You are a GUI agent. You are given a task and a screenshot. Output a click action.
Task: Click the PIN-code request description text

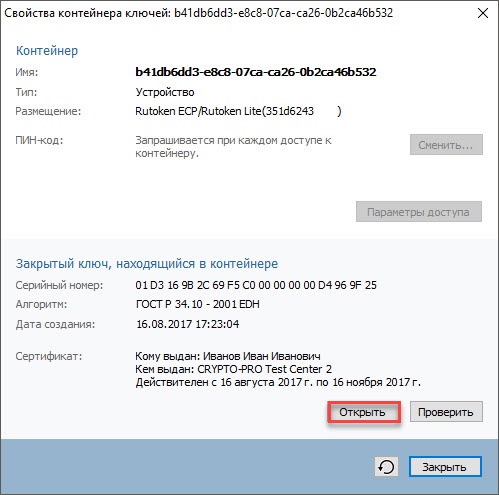click(x=233, y=147)
